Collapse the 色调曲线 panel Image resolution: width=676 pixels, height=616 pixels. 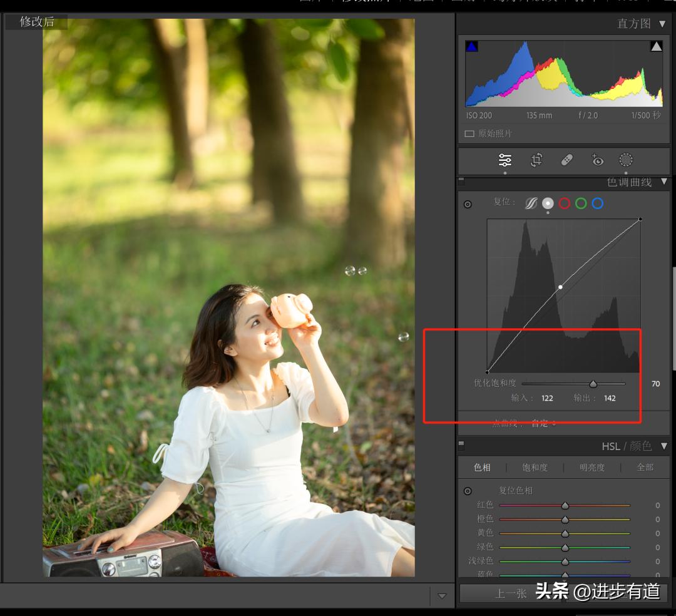coord(665,182)
